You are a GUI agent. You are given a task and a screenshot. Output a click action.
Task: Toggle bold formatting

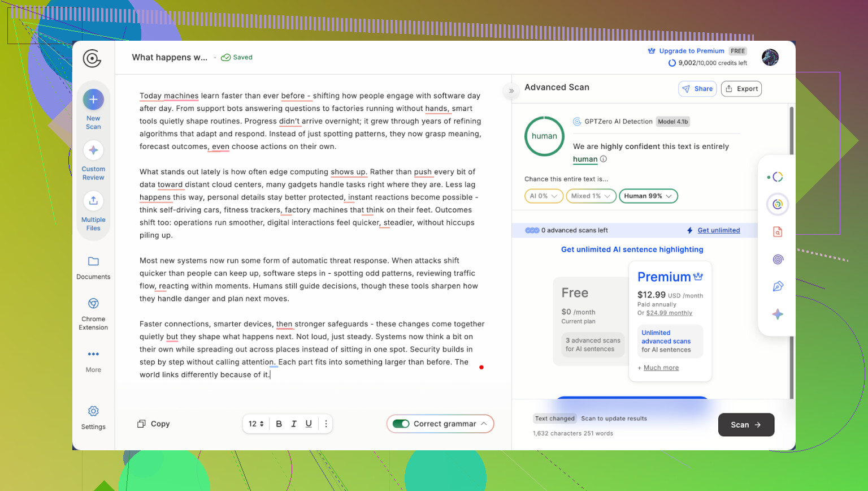pyautogui.click(x=279, y=424)
